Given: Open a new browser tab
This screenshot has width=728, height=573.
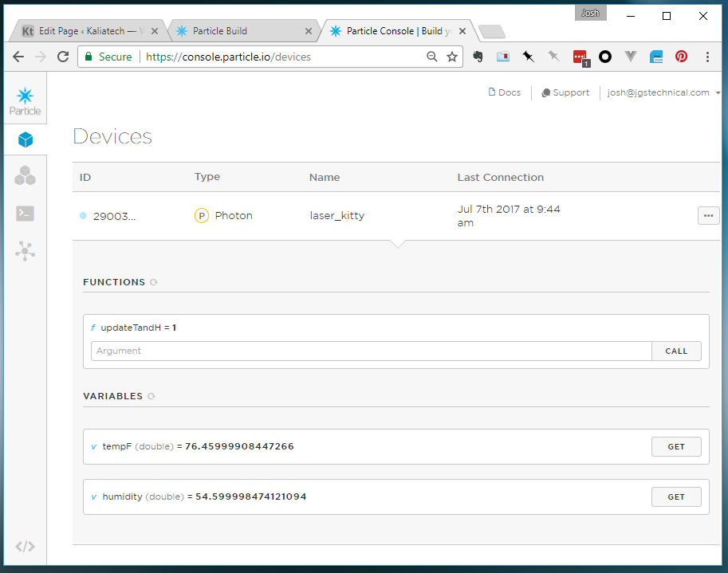Looking at the screenshot, I should (x=492, y=32).
